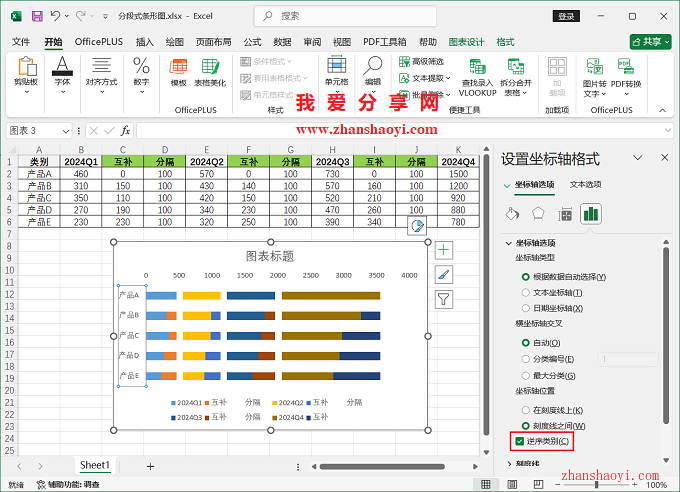Screen dimensions: 680x492
Task: Select the 文本坐标轴 radio button
Action: tap(526, 293)
